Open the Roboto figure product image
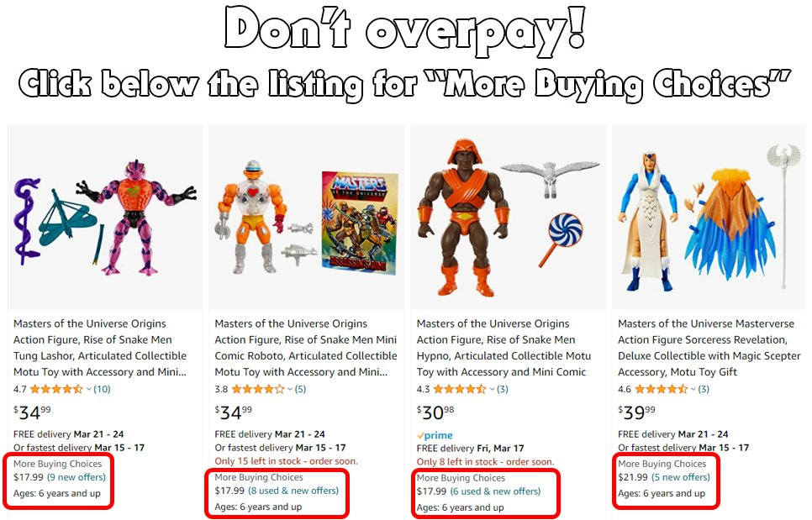This screenshot has height=520, width=812. [307, 218]
